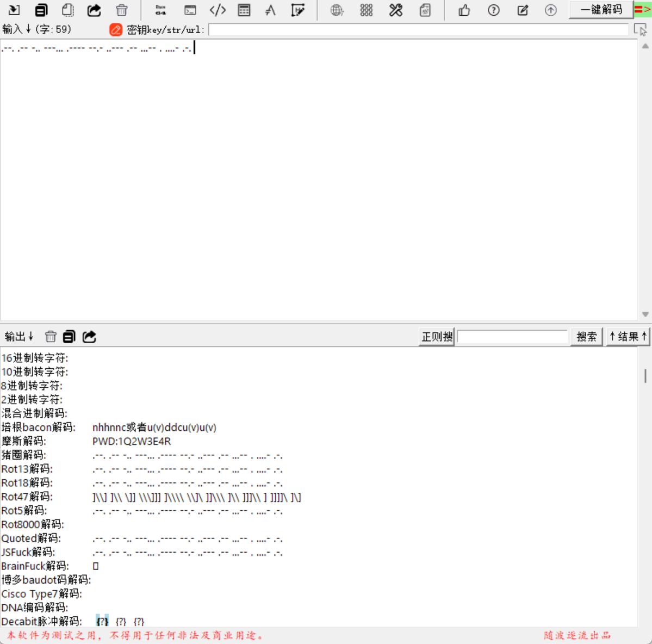The width and height of the screenshot is (652, 644).
Task: Click the ↑结果↑ button
Action: (628, 337)
